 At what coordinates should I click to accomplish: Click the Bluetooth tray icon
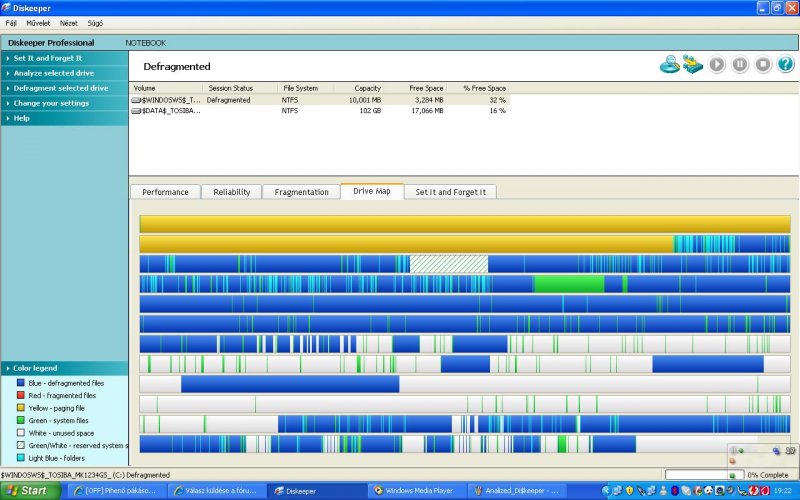click(674, 491)
